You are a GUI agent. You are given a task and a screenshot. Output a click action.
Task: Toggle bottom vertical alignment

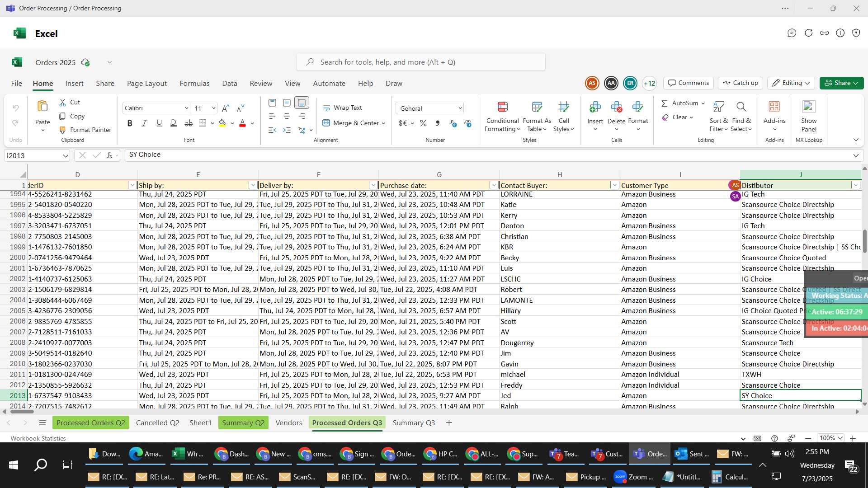302,103
